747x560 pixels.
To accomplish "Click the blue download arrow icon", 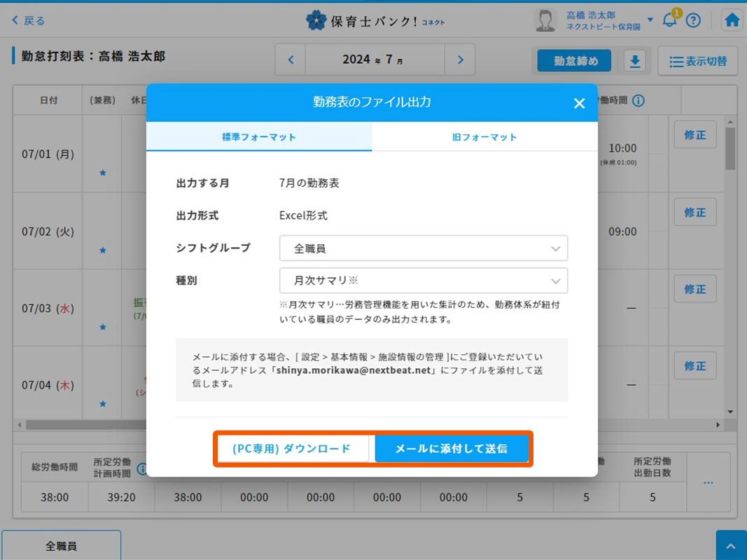I will click(x=635, y=61).
